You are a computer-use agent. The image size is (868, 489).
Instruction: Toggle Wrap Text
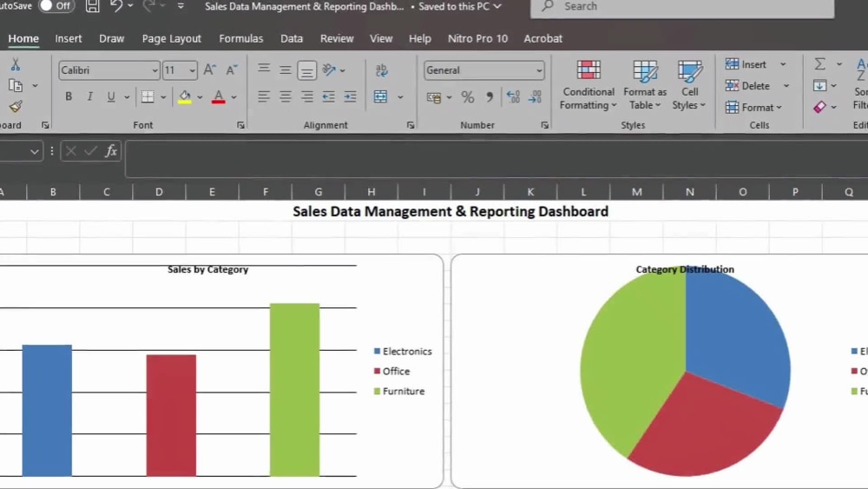(x=381, y=69)
